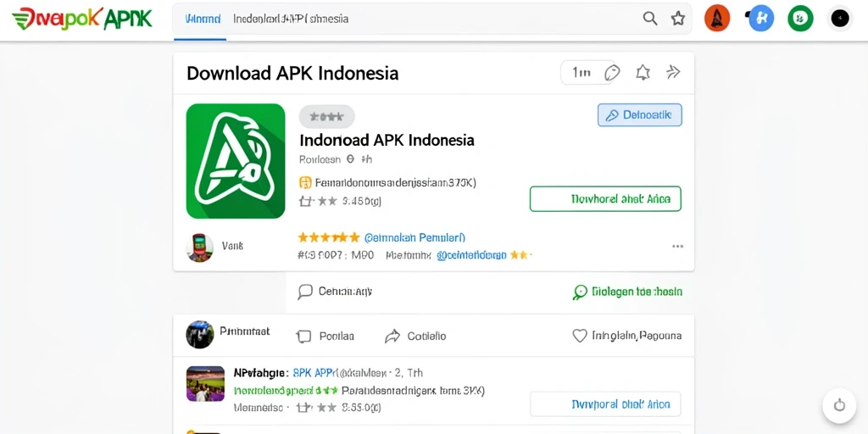Click the "Pontaa" copy icon
Screen dimensions: 868x434
(303, 336)
